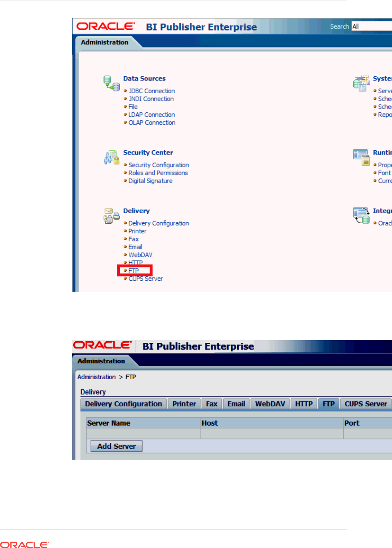This screenshot has width=392, height=548.
Task: Click the Runtime Configuration icon
Action: coord(361,157)
